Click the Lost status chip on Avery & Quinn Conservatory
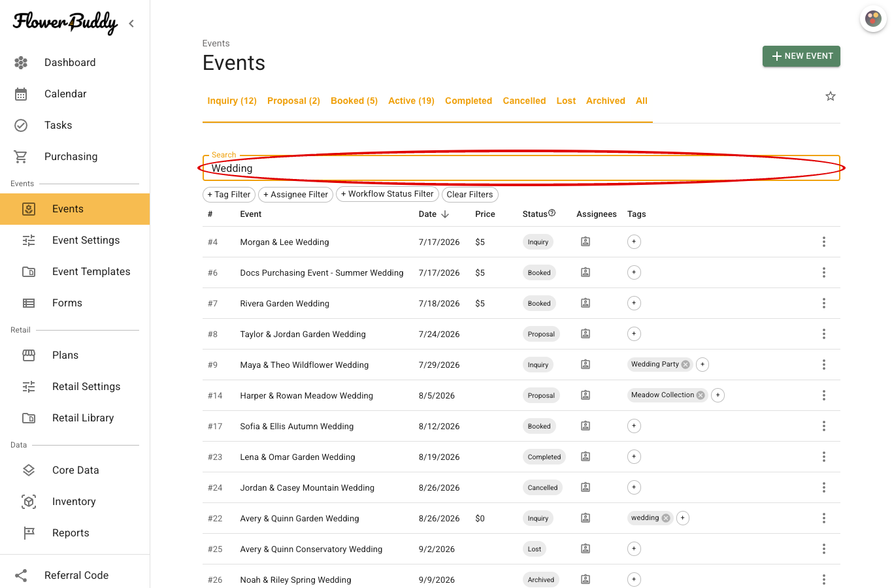 tap(535, 549)
